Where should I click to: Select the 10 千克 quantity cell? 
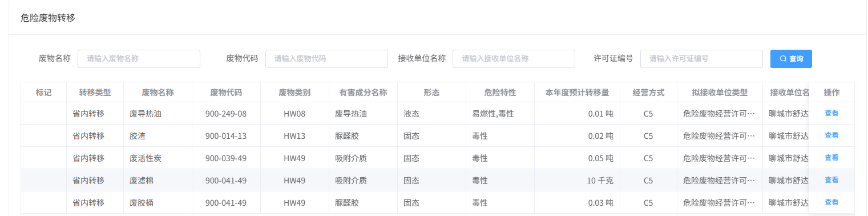pos(577,181)
